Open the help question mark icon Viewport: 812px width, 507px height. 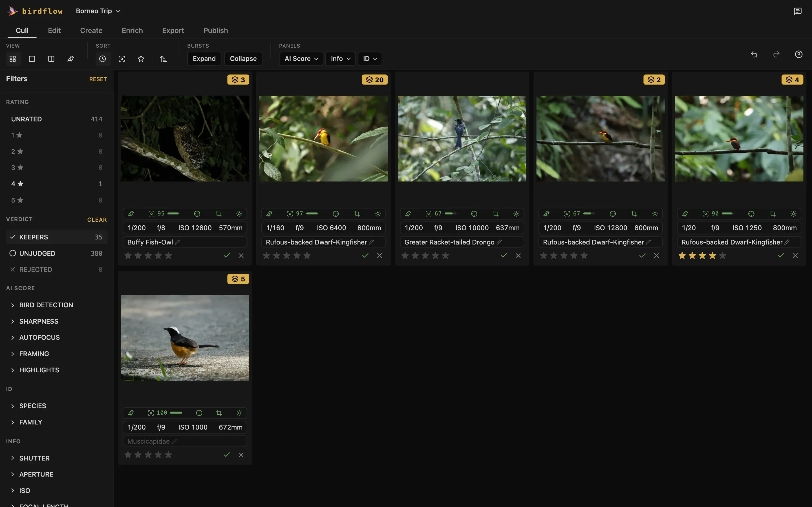pos(798,54)
